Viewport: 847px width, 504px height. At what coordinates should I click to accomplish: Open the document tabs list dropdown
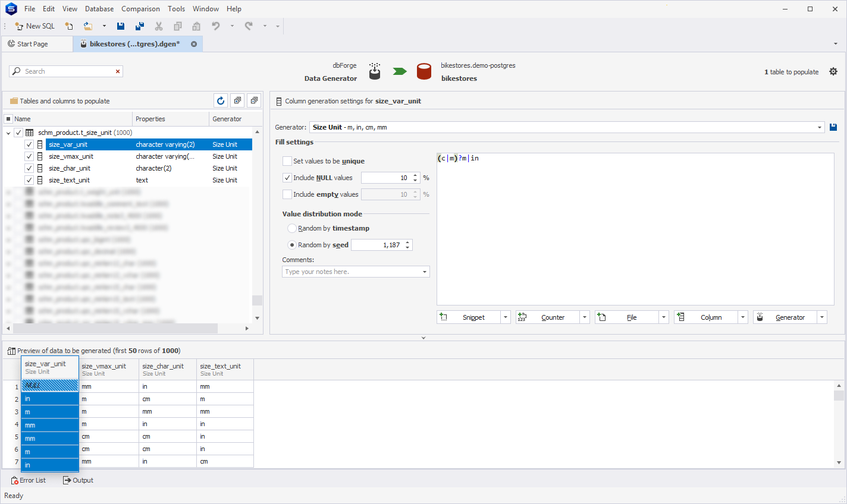click(836, 44)
